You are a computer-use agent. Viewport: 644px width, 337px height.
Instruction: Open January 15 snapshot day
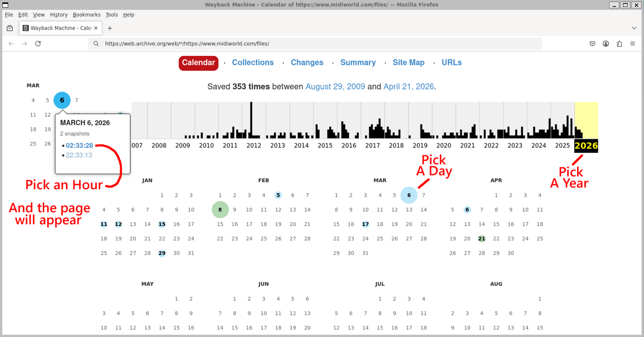point(162,224)
